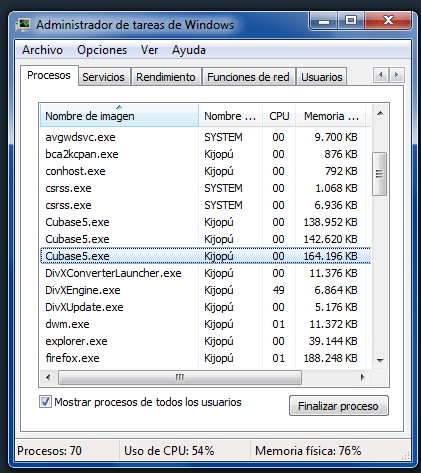
Task: Click the horizontal scrollbar left arrow
Action: (x=48, y=377)
